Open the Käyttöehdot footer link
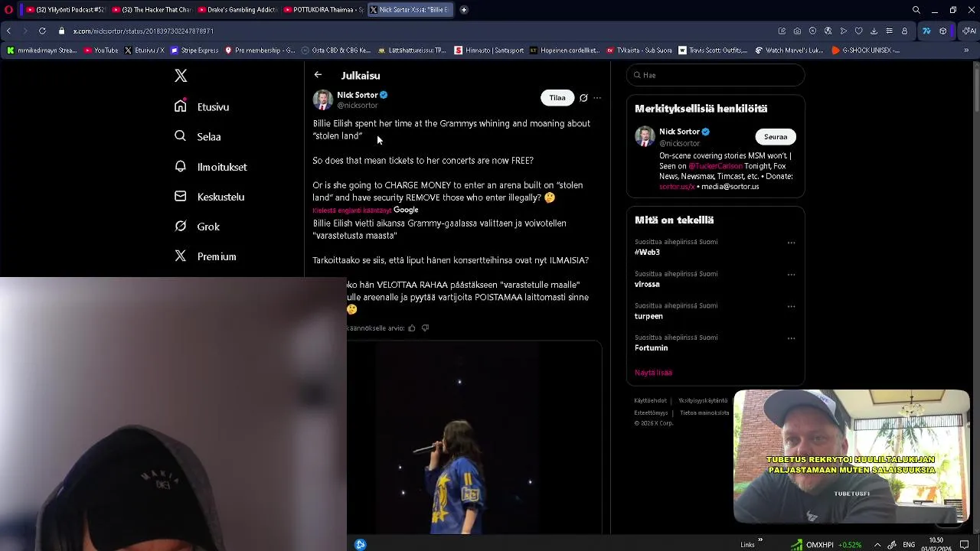 [x=650, y=401]
